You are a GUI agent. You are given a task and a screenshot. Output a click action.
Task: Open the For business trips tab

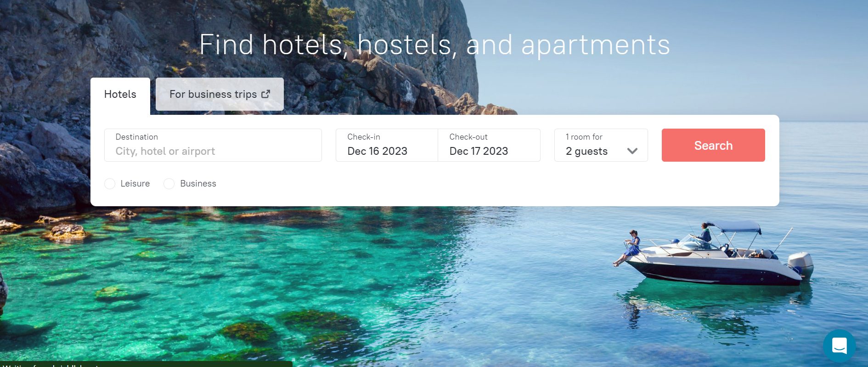tap(220, 94)
